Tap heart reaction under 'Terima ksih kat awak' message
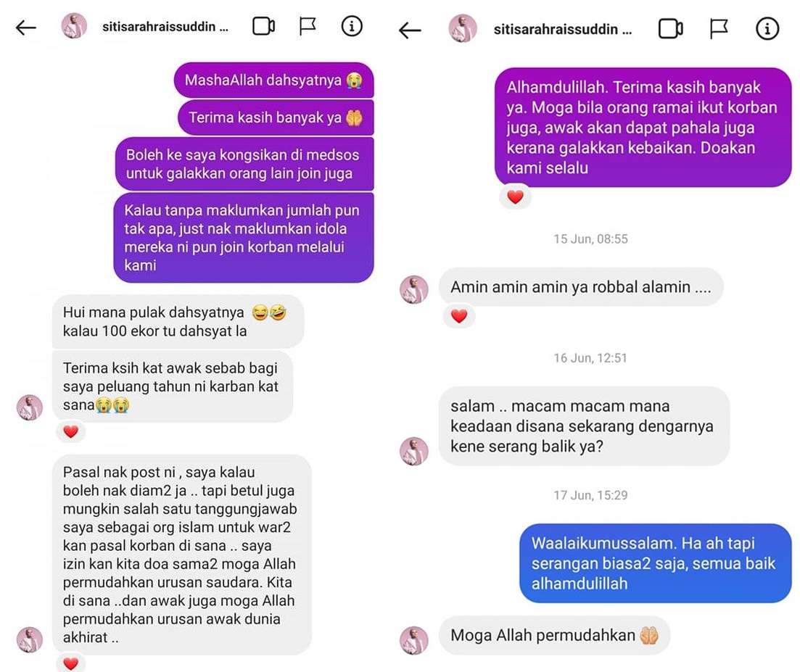Screen dimensions: 800x672 pos(71,432)
